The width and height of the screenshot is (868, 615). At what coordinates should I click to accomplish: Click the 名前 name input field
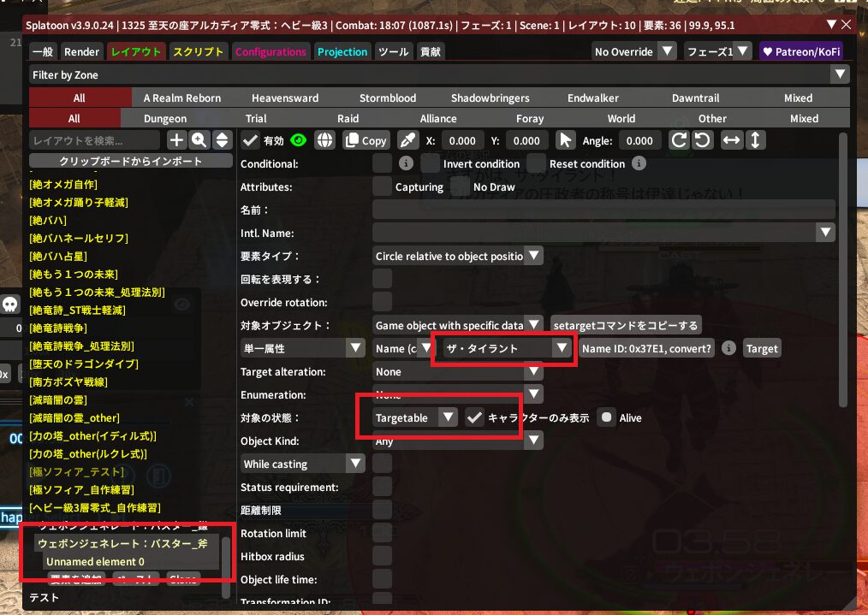pyautogui.click(x=603, y=210)
